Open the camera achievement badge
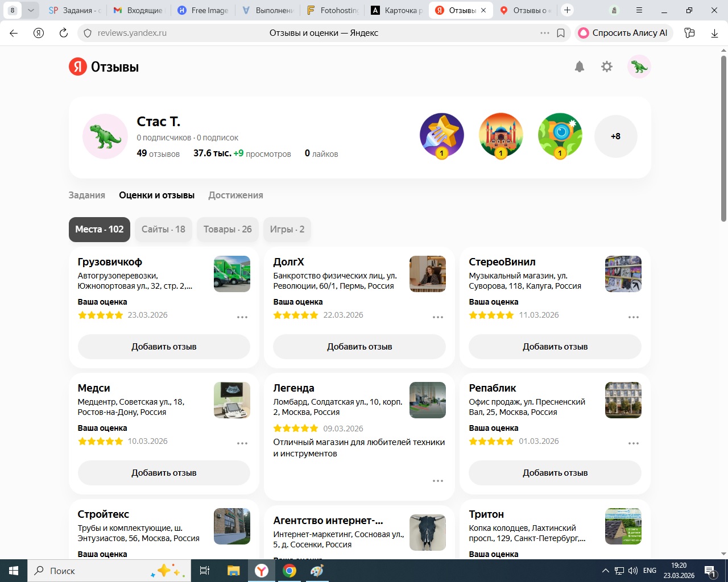 click(560, 136)
